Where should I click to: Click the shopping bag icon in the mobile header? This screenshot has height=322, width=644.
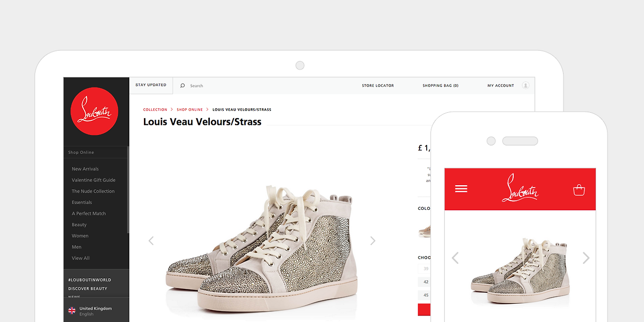click(579, 189)
